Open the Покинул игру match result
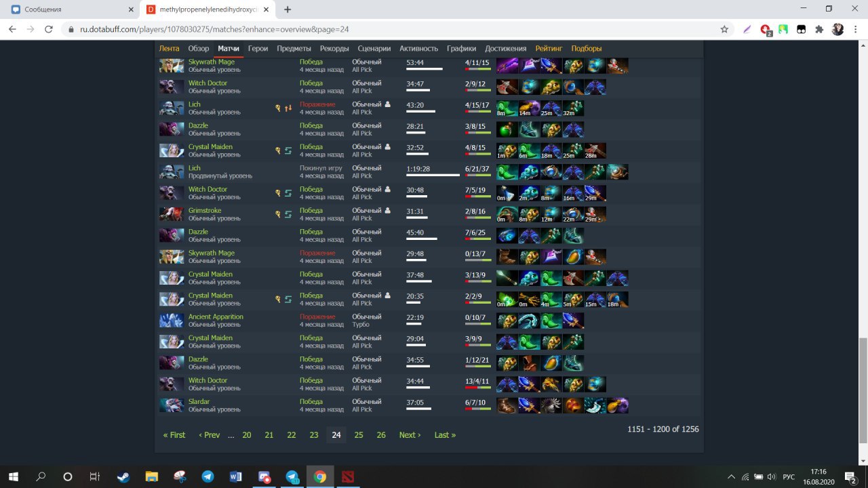 pos(321,168)
